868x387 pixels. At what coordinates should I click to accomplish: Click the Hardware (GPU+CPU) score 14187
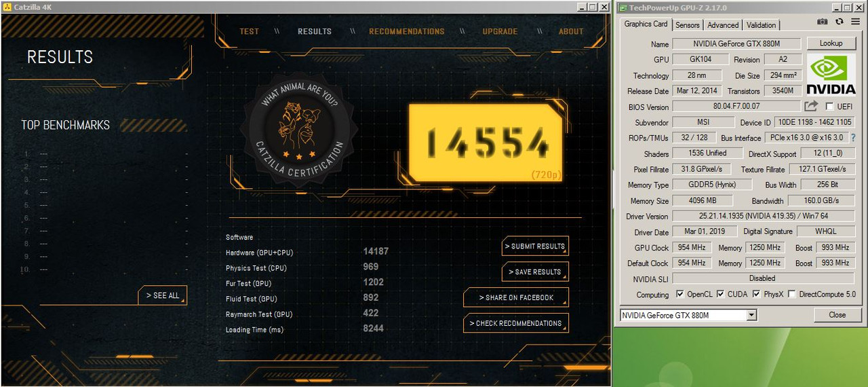376,251
